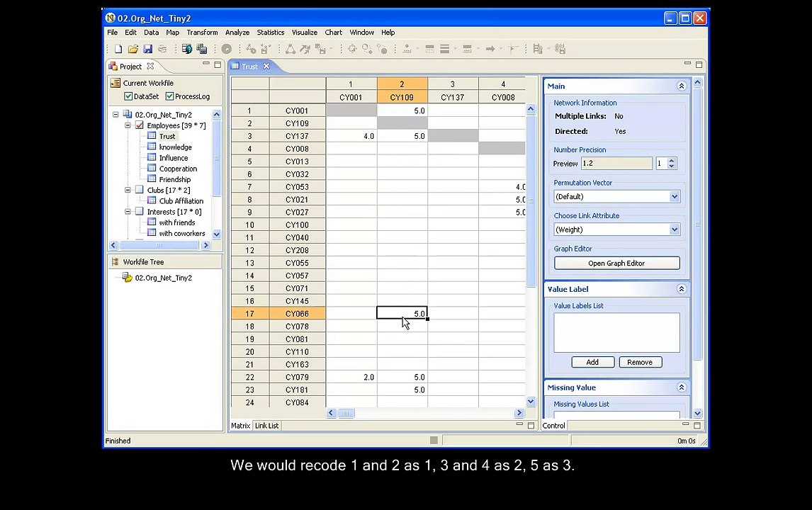
Task: Click the right arrow toolbar icon
Action: [490, 49]
